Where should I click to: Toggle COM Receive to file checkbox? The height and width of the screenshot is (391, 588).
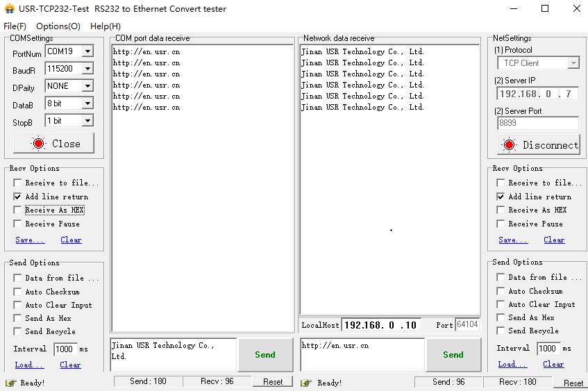point(17,183)
